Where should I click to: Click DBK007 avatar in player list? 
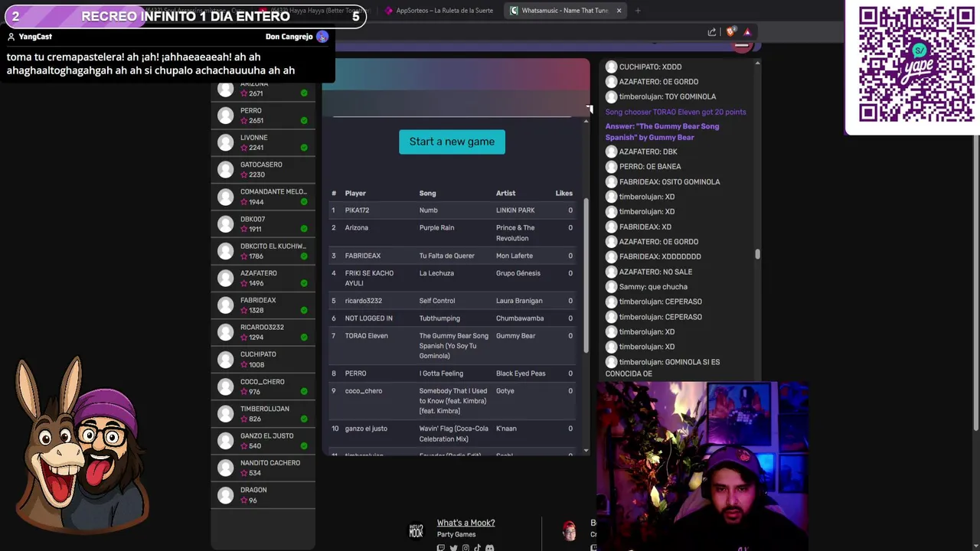[x=225, y=224]
